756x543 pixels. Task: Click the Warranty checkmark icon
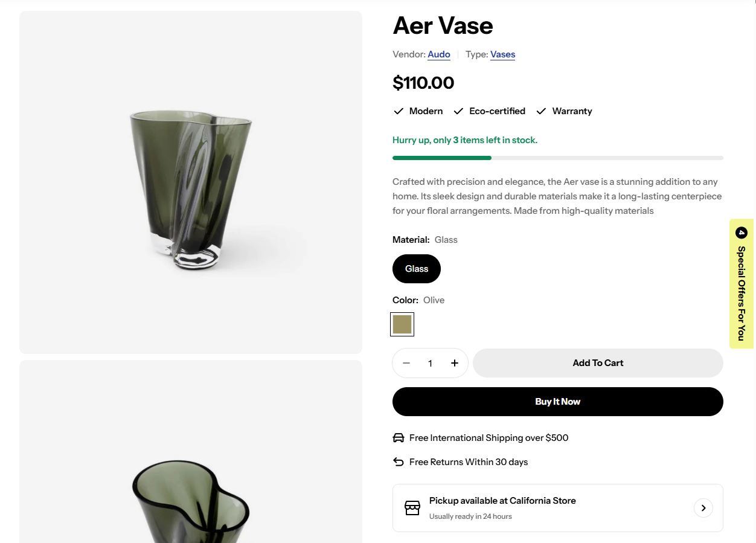[541, 111]
